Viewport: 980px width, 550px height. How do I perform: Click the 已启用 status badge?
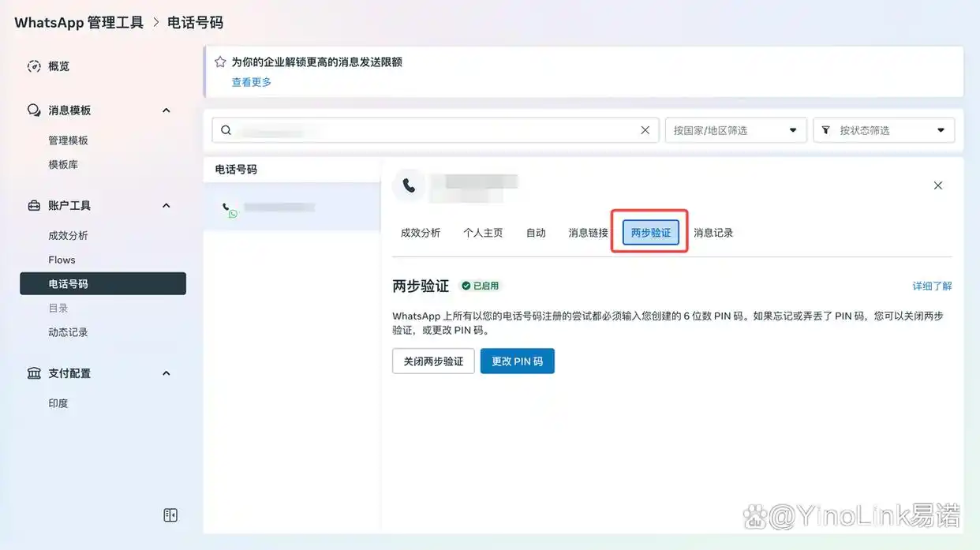[x=481, y=286]
